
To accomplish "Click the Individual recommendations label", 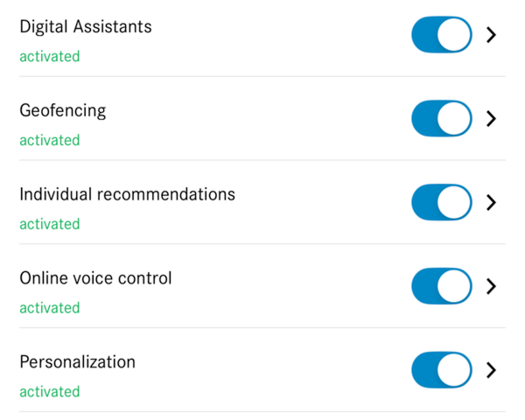I will (x=128, y=194).
